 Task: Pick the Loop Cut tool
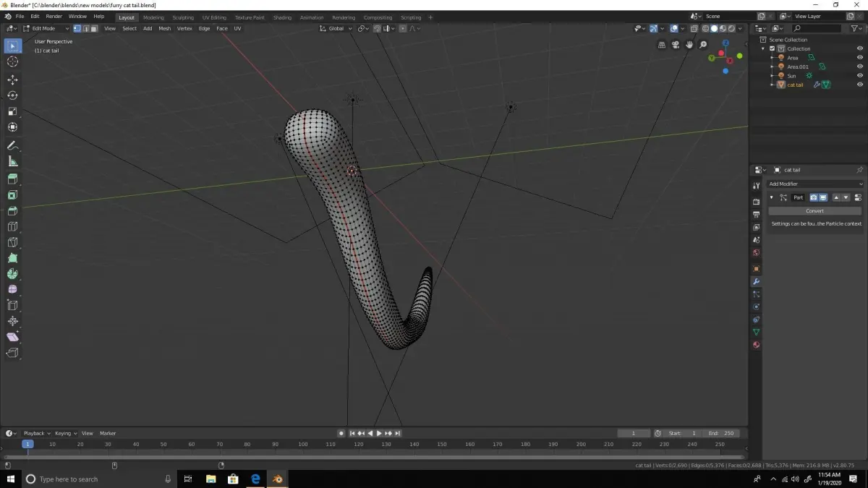[12, 226]
